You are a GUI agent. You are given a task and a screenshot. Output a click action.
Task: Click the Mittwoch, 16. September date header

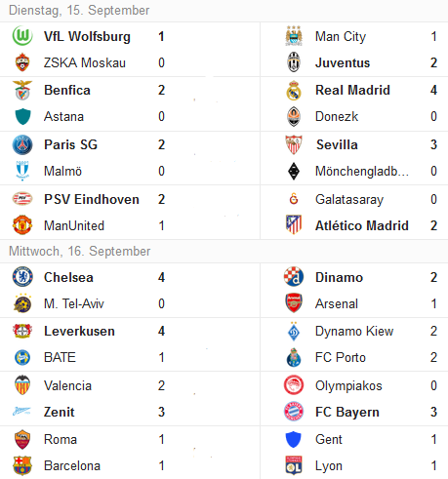tap(80, 251)
